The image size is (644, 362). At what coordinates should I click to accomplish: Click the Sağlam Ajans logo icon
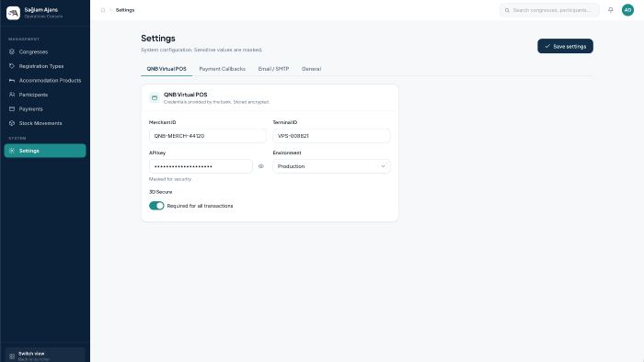pos(13,13)
